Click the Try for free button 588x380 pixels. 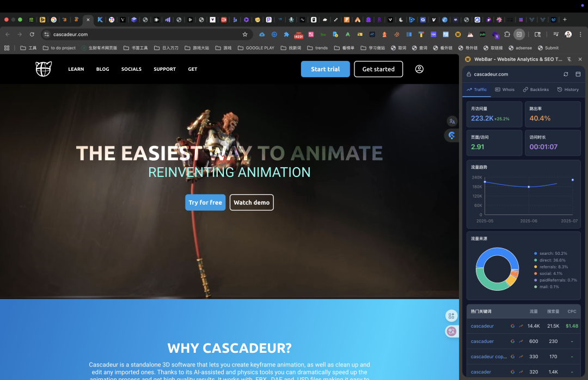click(x=205, y=203)
